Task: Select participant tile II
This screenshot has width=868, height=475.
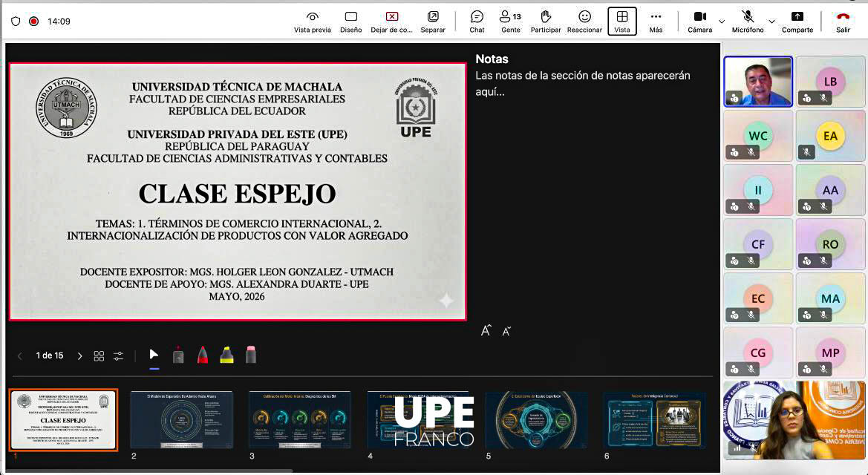Action: 758,190
